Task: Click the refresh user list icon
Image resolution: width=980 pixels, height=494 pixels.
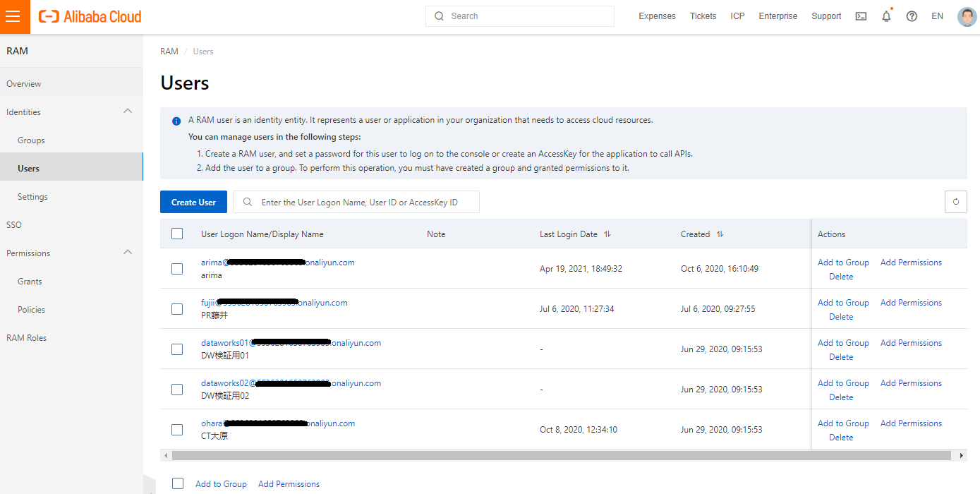Action: pos(956,202)
